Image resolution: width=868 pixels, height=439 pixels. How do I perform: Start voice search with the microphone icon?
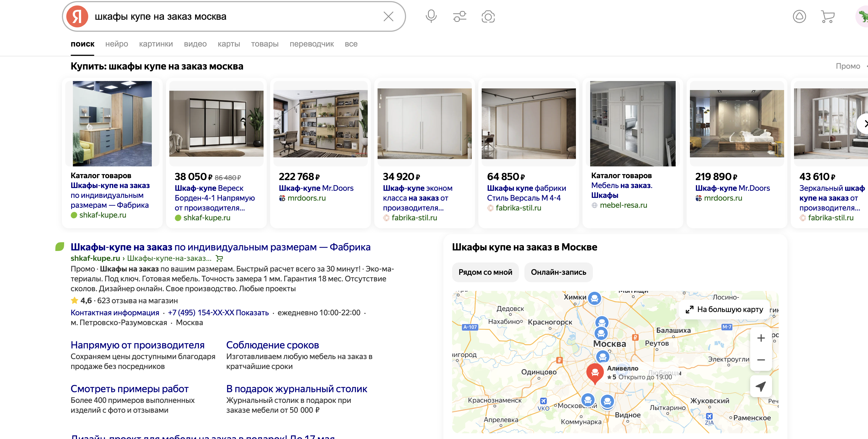(431, 16)
